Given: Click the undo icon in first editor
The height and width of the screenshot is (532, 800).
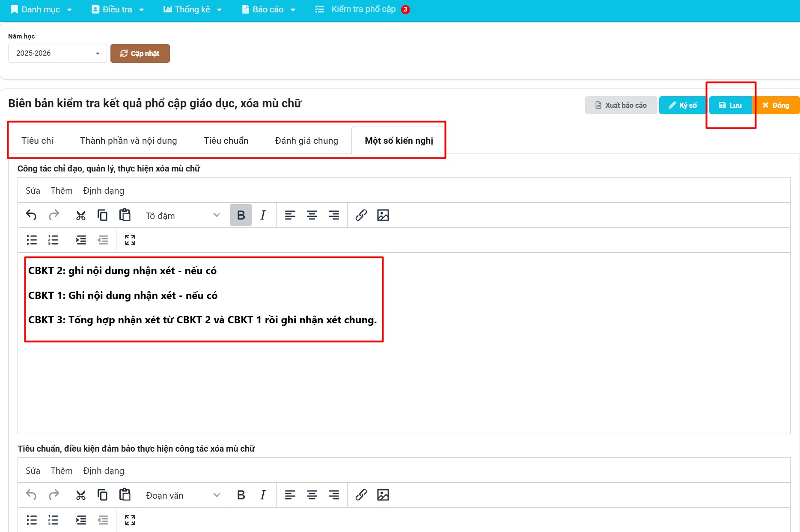Looking at the screenshot, I should 31,215.
